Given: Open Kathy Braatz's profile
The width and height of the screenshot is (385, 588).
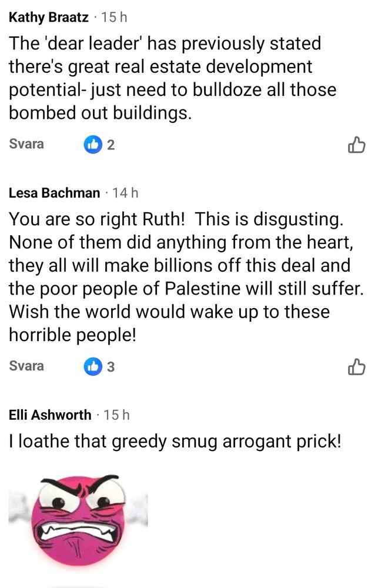Looking at the screenshot, I should (49, 17).
